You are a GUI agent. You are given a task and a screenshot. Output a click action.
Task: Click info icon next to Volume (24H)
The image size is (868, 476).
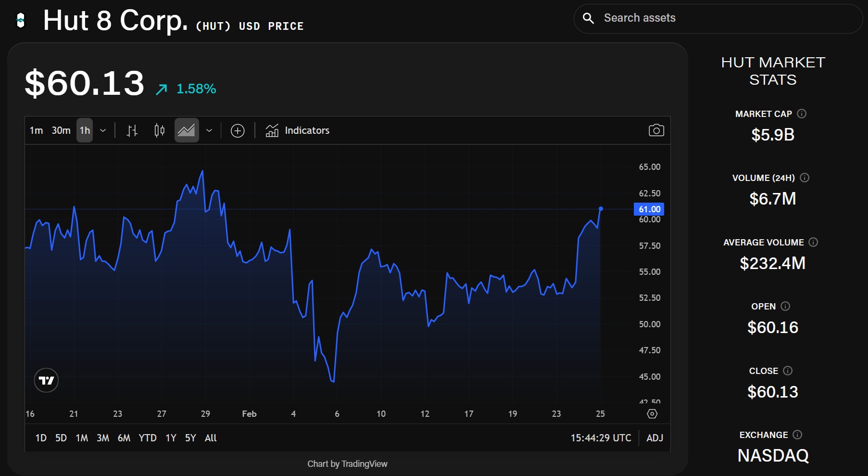pos(805,178)
